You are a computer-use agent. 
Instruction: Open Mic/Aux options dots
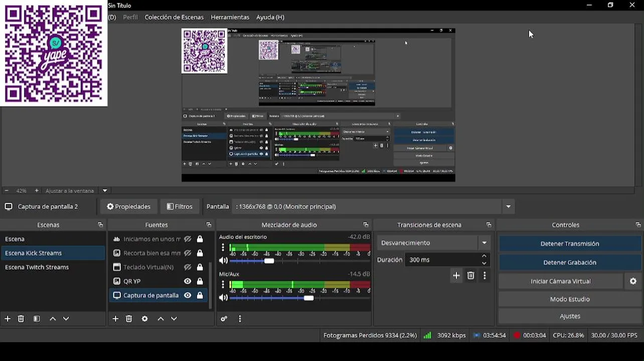pyautogui.click(x=223, y=285)
